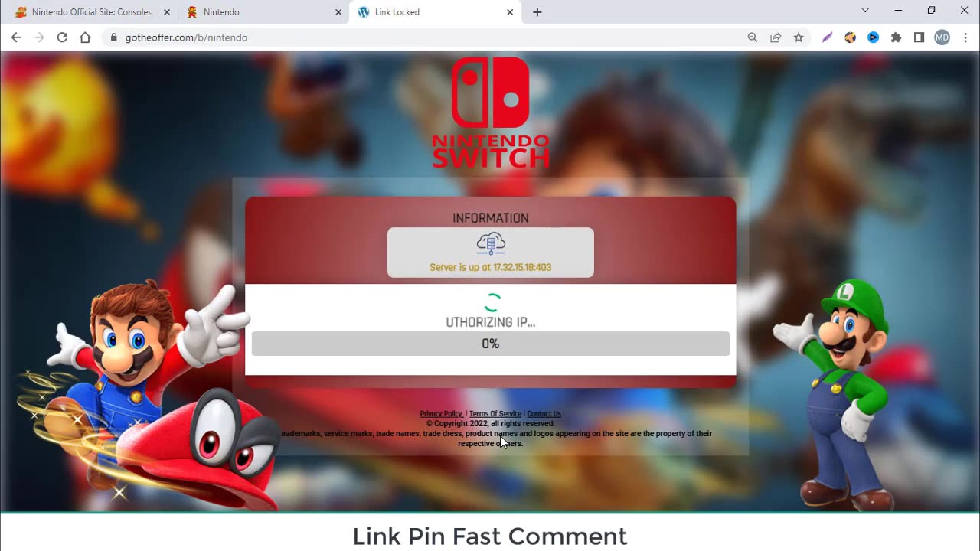Screen dimensions: 980x551
Task: Open the Extensions puzzle piece menu
Action: point(896,37)
